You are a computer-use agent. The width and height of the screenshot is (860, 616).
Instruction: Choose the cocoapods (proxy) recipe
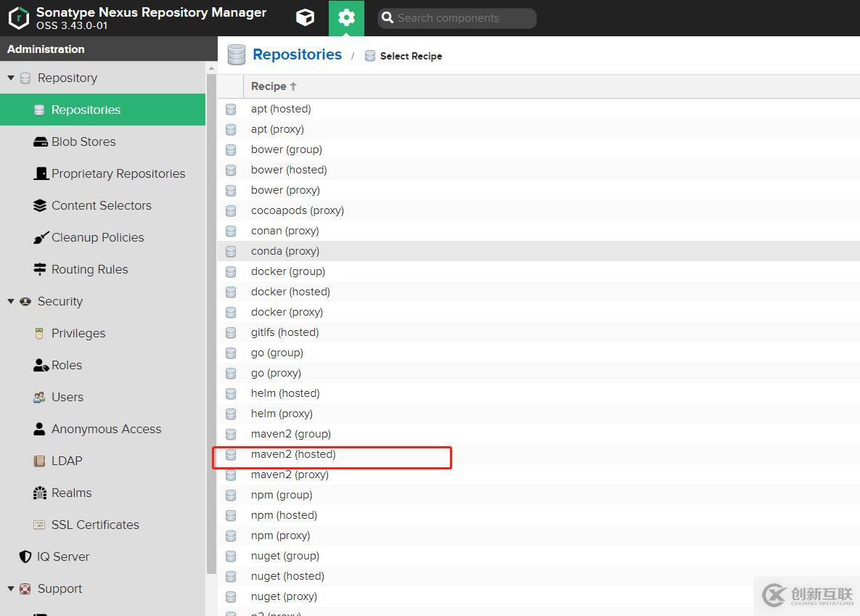pyautogui.click(x=538, y=210)
